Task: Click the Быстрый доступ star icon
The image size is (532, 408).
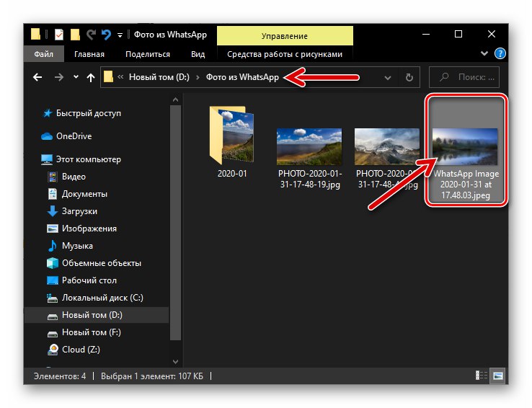Action: [x=47, y=113]
